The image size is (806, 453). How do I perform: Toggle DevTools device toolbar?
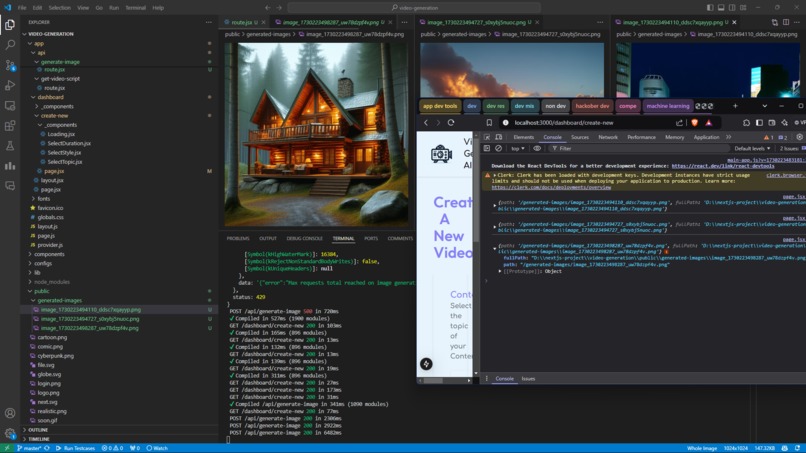tap(499, 137)
